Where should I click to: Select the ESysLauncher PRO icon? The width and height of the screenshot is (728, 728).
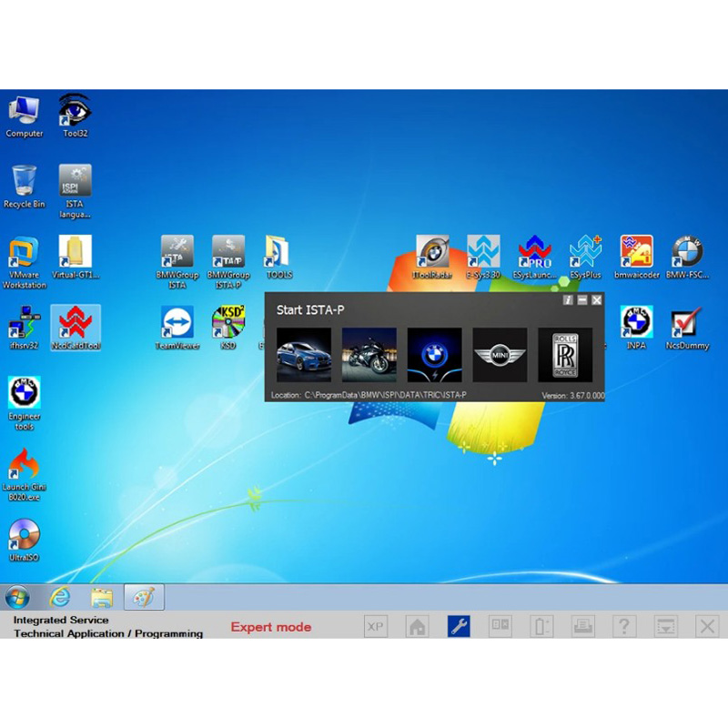pos(534,258)
